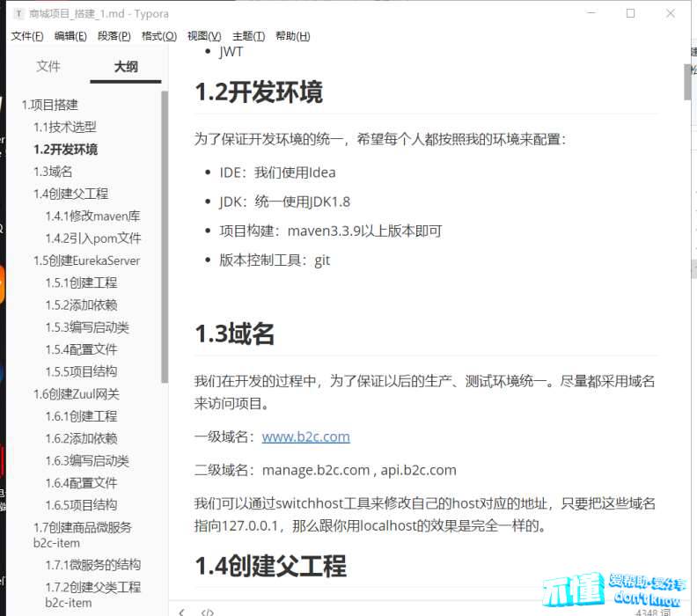697x616 pixels.
Task: Open the 帮助(H) menu
Action: 293,36
